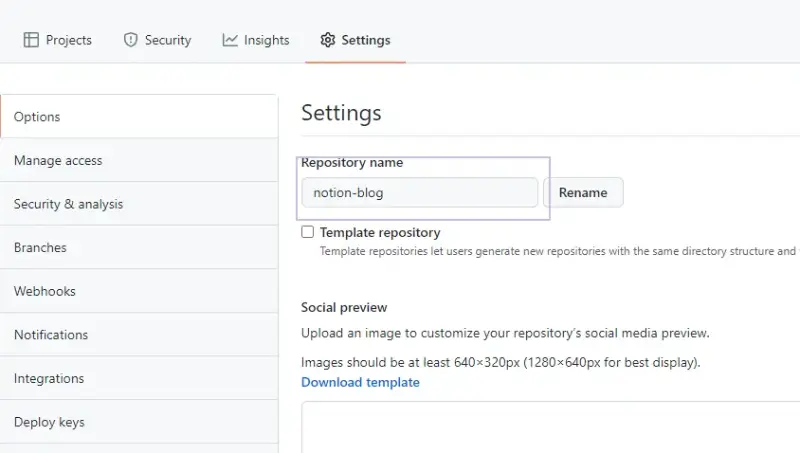Screen dimensions: 800x453
Task: Click the Projects table icon
Action: [x=31, y=40]
